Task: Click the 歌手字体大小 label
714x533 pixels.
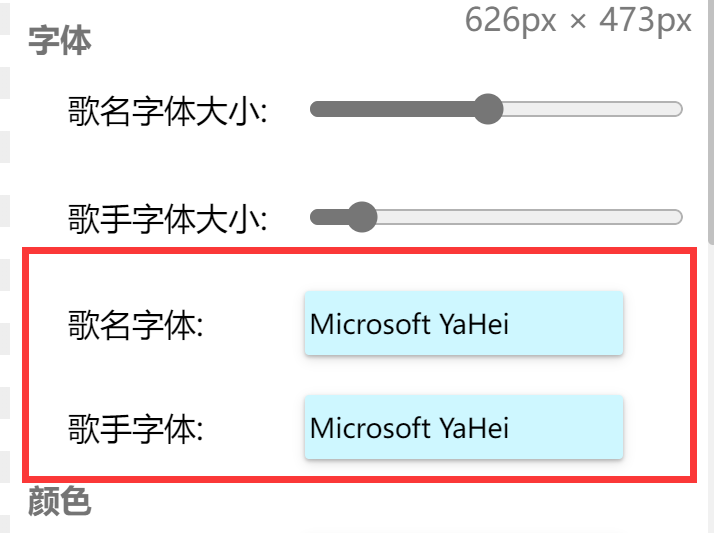Action: tap(167, 218)
